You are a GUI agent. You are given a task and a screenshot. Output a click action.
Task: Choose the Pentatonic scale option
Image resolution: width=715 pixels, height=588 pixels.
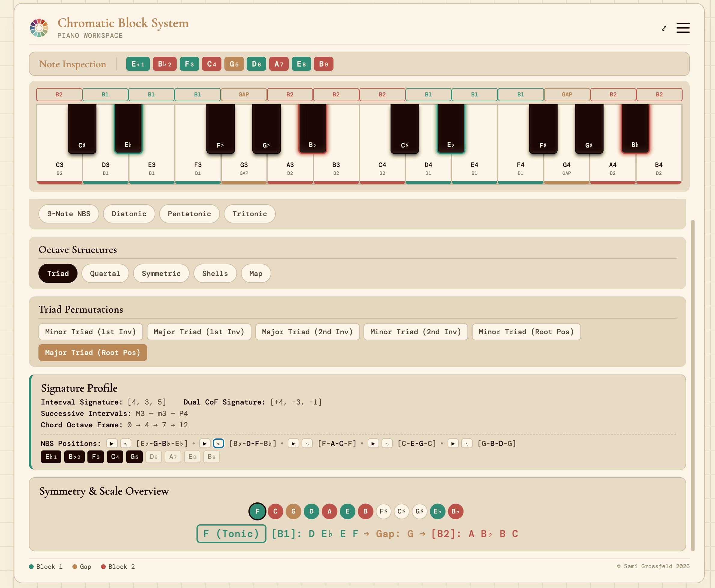[x=190, y=214]
